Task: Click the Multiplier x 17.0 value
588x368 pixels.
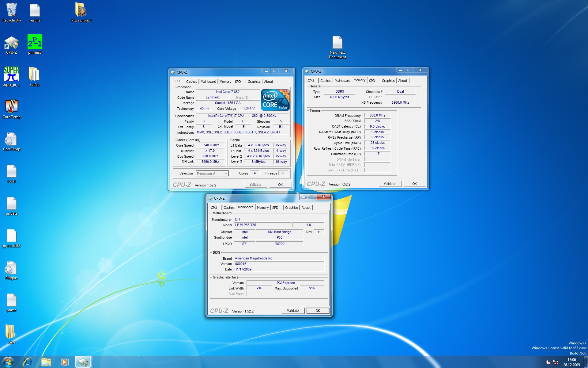Action: pos(210,151)
